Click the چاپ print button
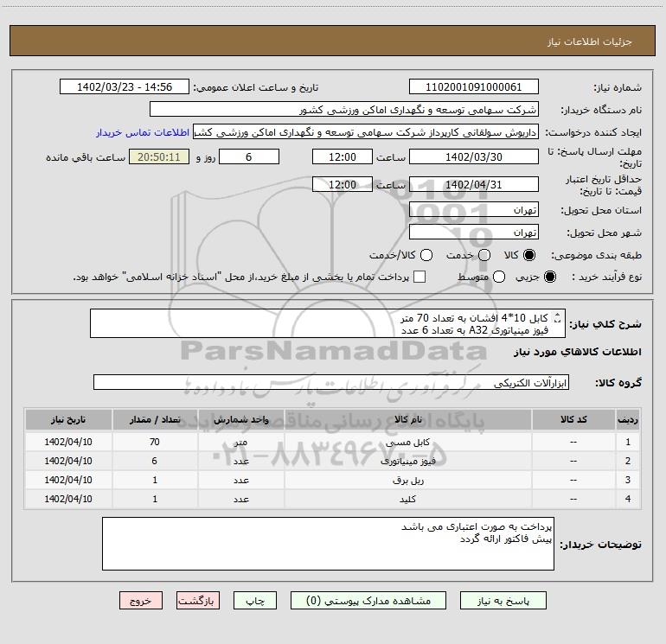 point(255,601)
